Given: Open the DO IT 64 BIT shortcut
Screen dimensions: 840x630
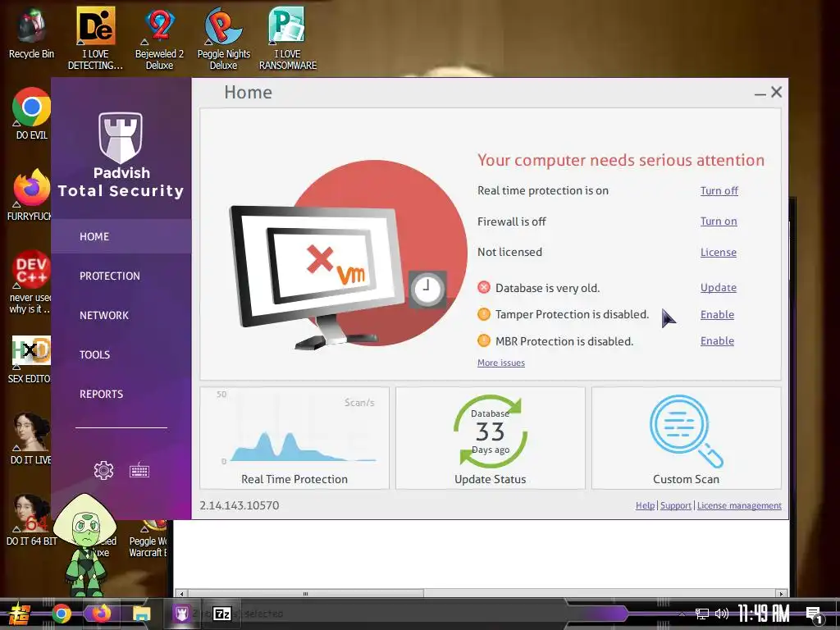Looking at the screenshot, I should pos(31,519).
